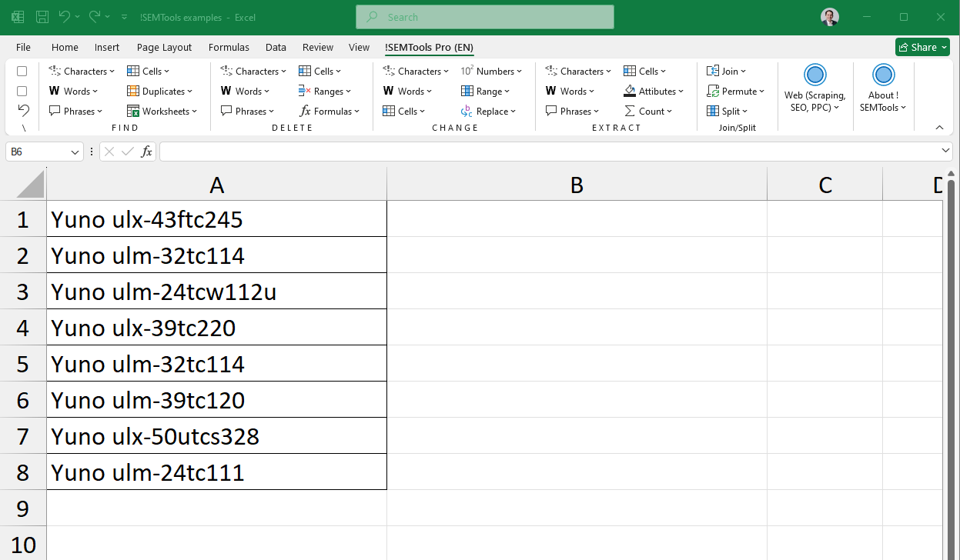Screen dimensions: 960x560
Task: Open the Permute tool in Join/Split group
Action: [x=736, y=91]
